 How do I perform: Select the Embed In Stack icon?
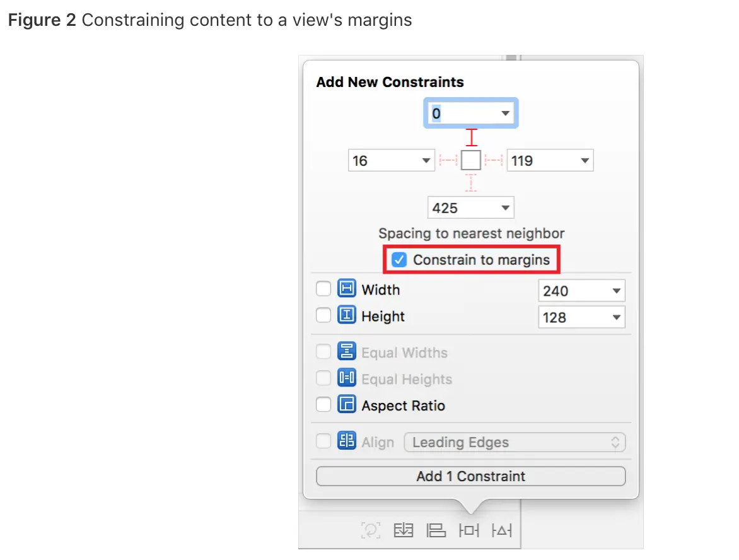[x=404, y=530]
